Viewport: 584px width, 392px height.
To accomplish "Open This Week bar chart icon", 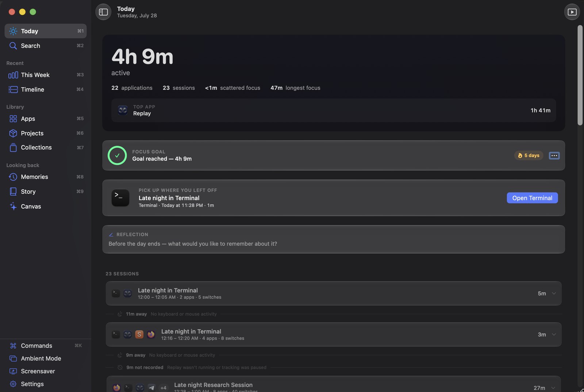I will click(13, 75).
